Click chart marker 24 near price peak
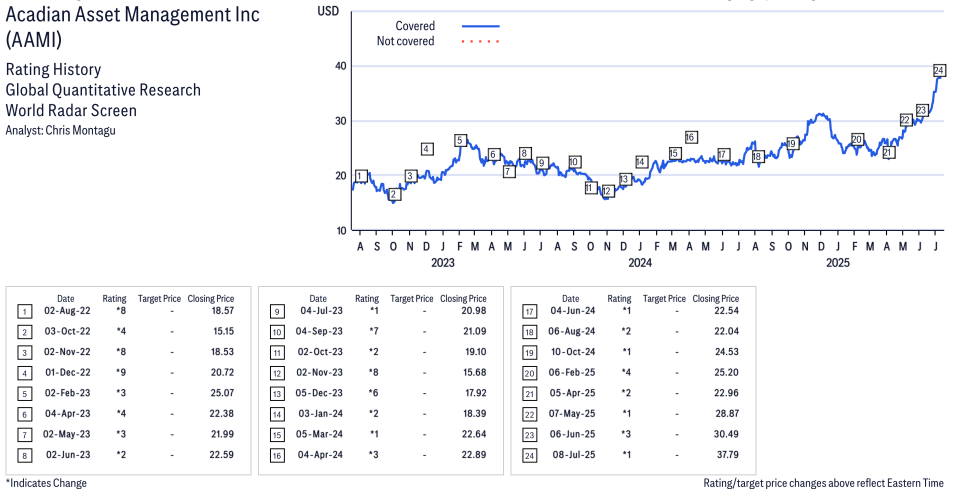 pyautogui.click(x=939, y=70)
